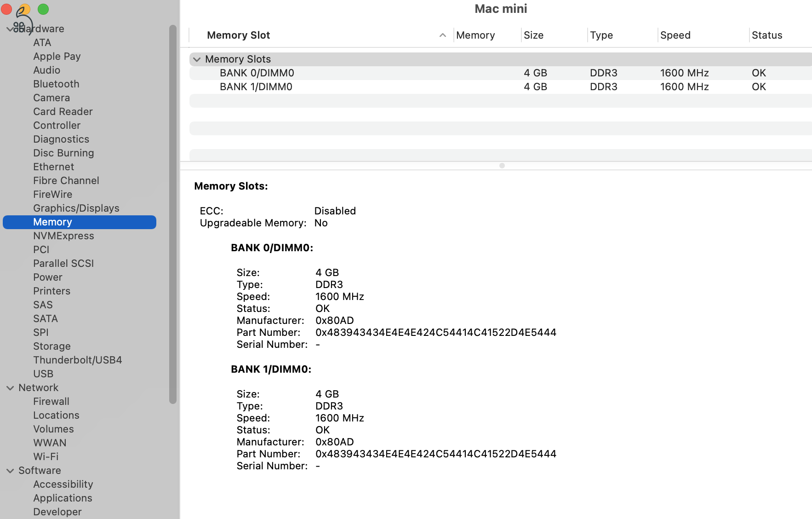
Task: Open the SPI category
Action: (x=40, y=333)
